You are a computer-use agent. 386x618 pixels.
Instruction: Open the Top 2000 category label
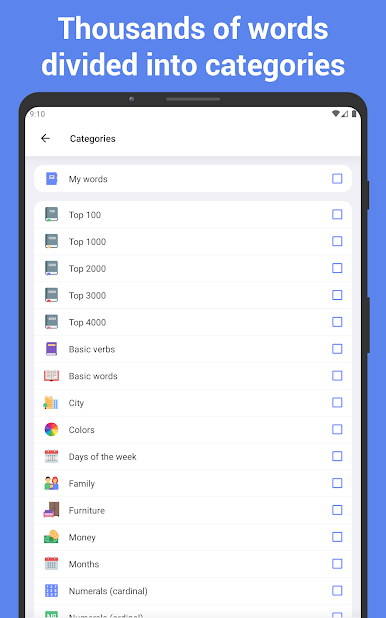click(x=88, y=268)
